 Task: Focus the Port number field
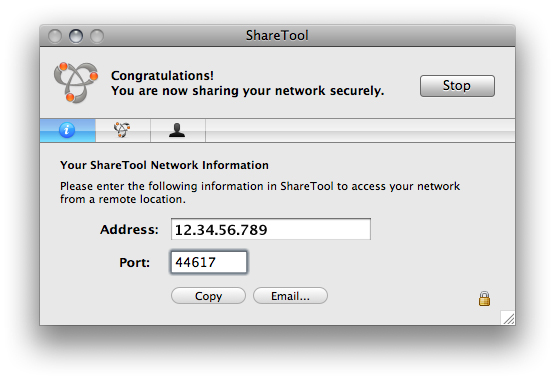tap(209, 262)
